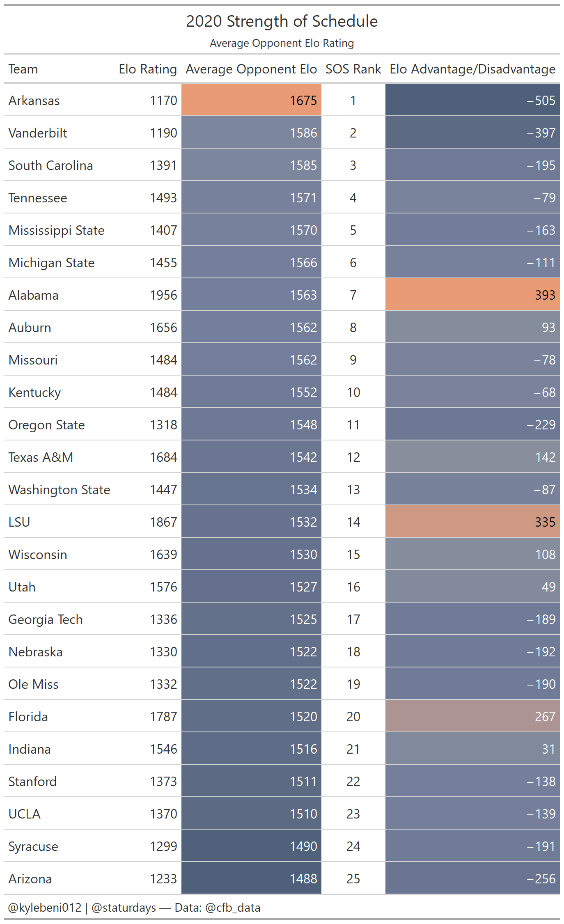Select Alabama's orange 393 advantage cell
This screenshot has height=924, width=564.
pos(472,294)
